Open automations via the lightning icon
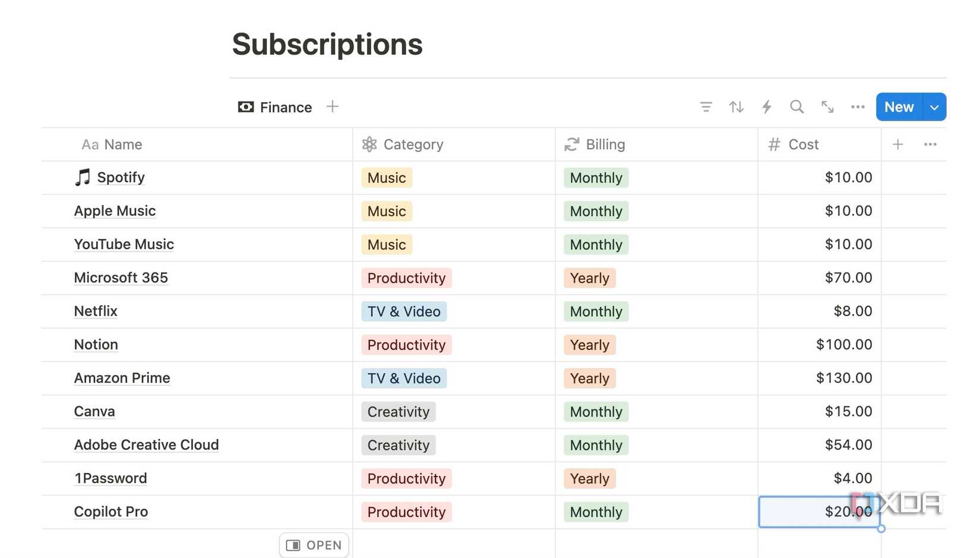Image resolution: width=980 pixels, height=558 pixels. point(767,107)
